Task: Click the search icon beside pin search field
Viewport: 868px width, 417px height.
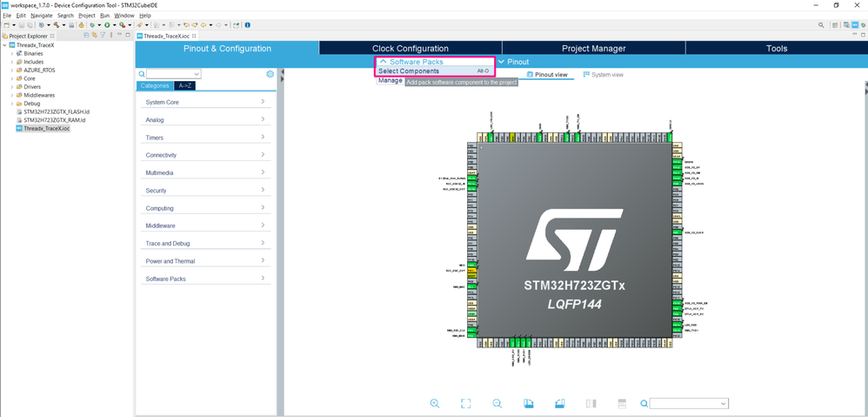Action: click(644, 404)
